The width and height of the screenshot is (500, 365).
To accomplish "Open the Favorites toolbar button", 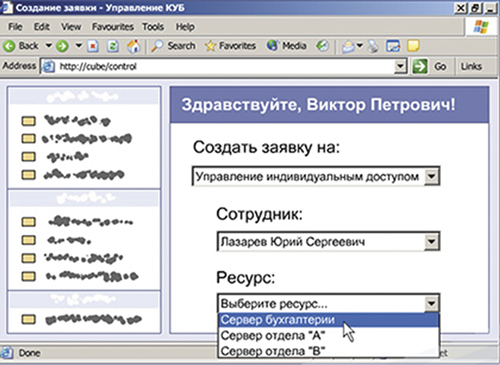I will pyautogui.click(x=230, y=46).
